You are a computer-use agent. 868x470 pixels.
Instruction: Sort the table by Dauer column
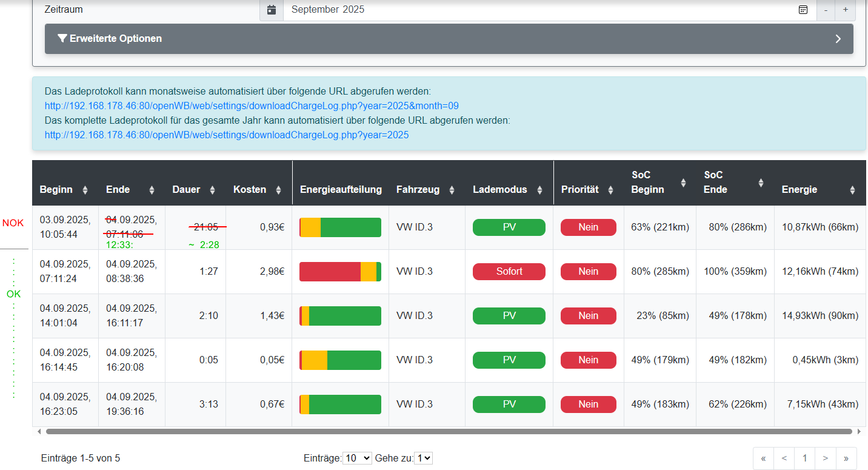pos(212,190)
